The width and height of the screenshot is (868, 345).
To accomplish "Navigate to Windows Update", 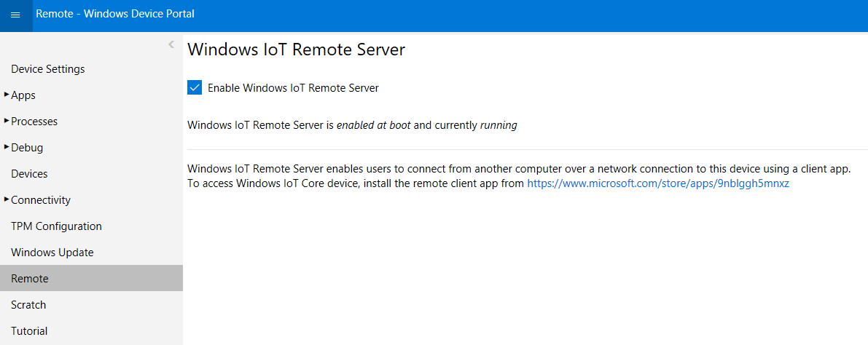I will click(52, 253).
